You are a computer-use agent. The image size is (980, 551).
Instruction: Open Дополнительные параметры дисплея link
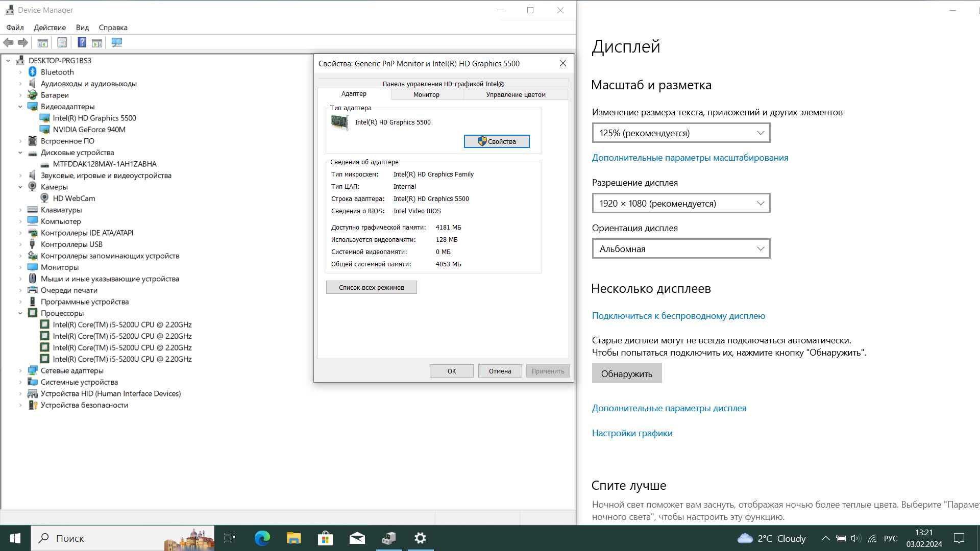pos(669,408)
